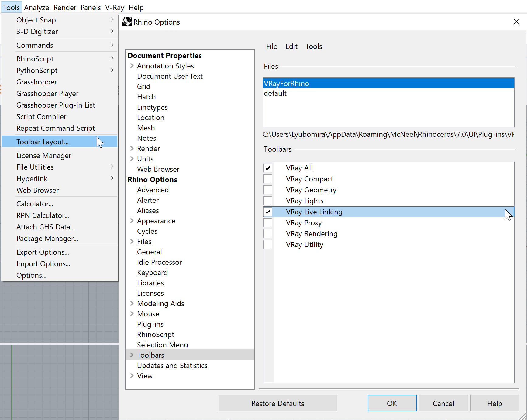Screen dimensions: 527x420
Task: Click the dialog Help button
Action: pos(495,403)
